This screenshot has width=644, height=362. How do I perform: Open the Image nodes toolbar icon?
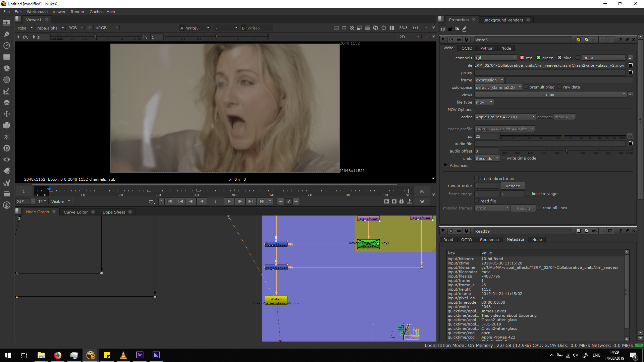tap(6, 23)
